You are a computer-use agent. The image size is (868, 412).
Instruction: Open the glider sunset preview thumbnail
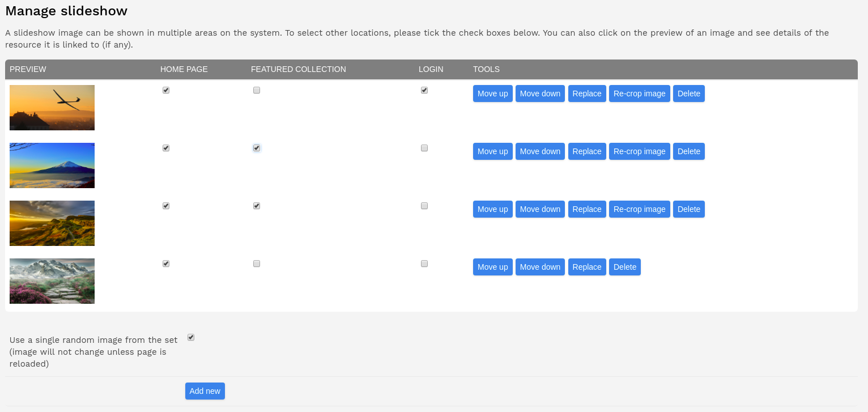pyautogui.click(x=52, y=108)
